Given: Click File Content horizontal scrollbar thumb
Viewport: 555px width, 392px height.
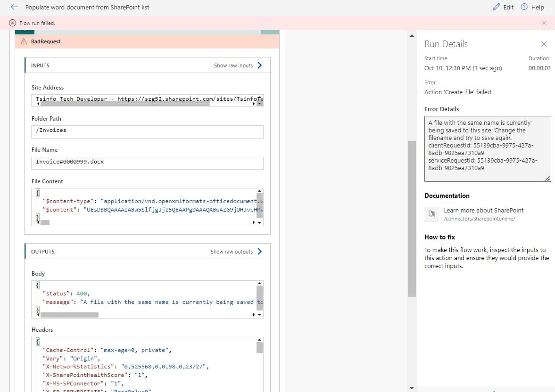Looking at the screenshot, I should (45, 222).
